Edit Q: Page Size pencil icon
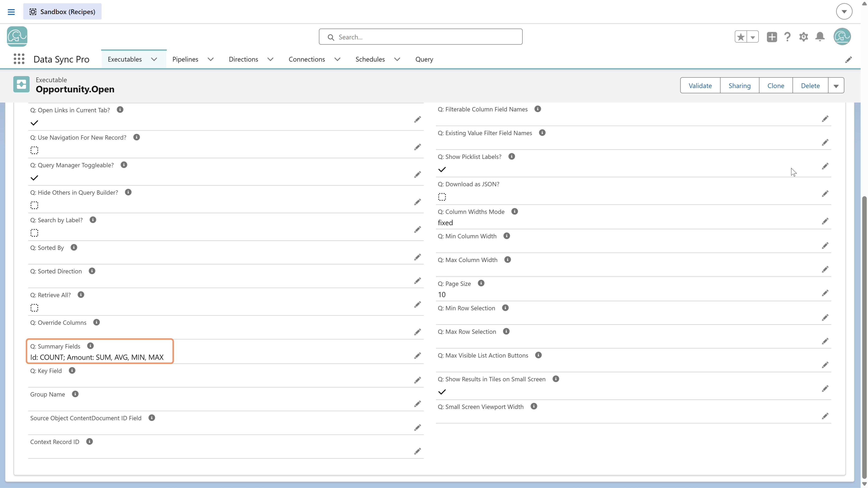 825,293
